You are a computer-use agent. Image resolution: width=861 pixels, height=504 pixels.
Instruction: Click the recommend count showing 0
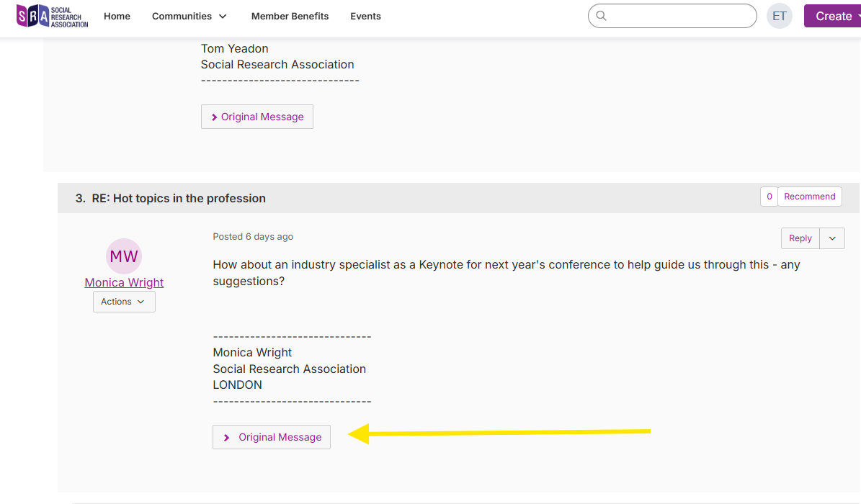(x=769, y=197)
